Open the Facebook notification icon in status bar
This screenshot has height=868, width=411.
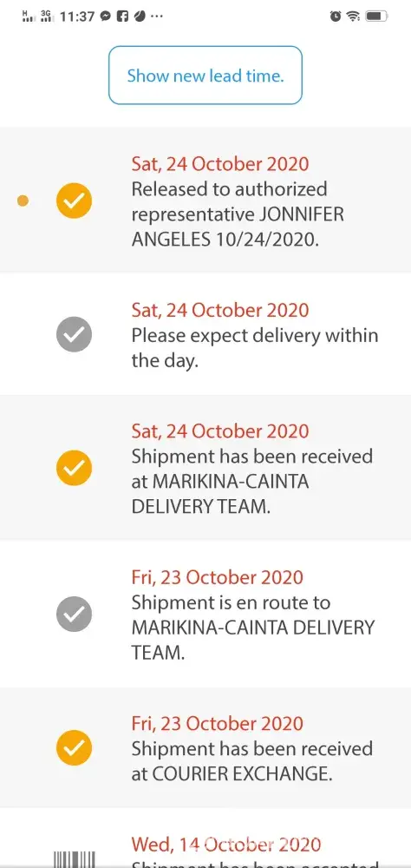(x=123, y=16)
